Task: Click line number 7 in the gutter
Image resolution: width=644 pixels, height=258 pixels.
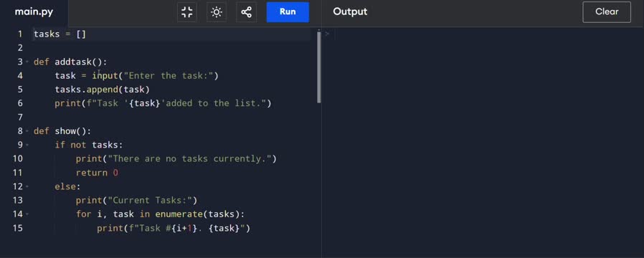Action: click(x=20, y=118)
